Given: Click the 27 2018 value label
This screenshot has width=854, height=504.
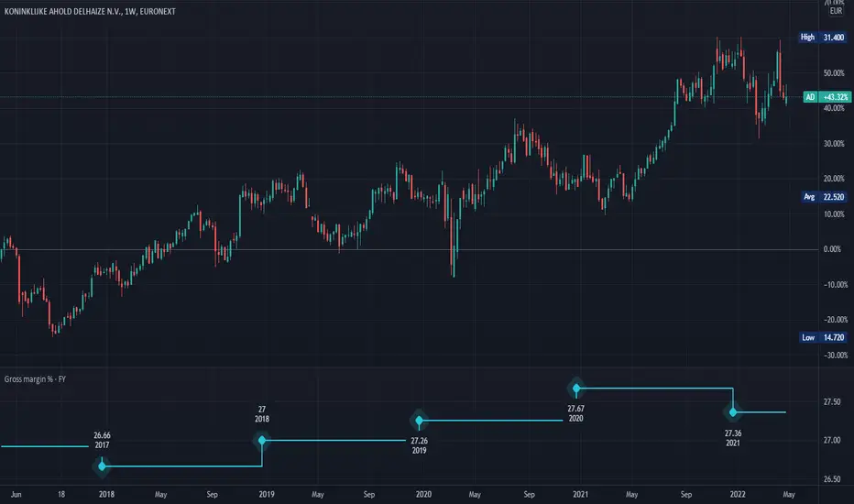Looking at the screenshot, I should tap(262, 414).
